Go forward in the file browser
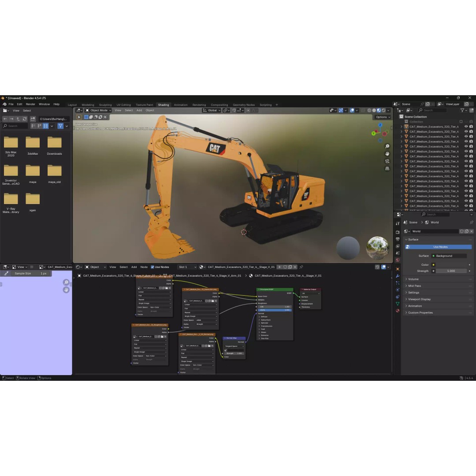476x476 pixels. (11, 119)
